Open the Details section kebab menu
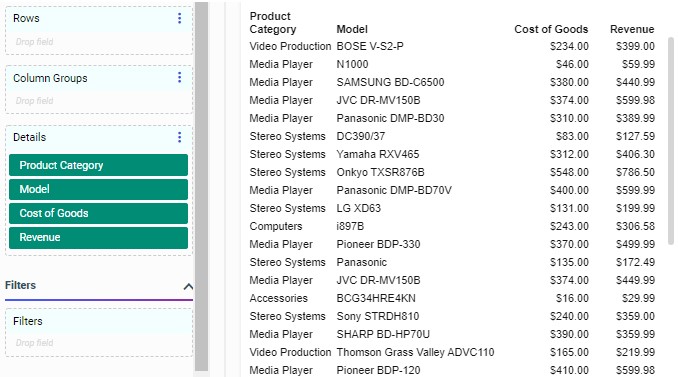Screen dimensions: 678x377 179,137
